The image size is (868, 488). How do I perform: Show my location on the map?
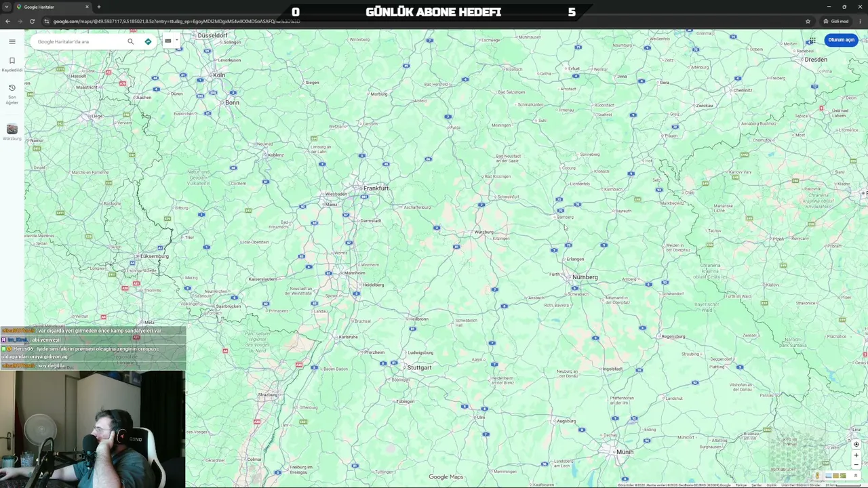click(856, 445)
